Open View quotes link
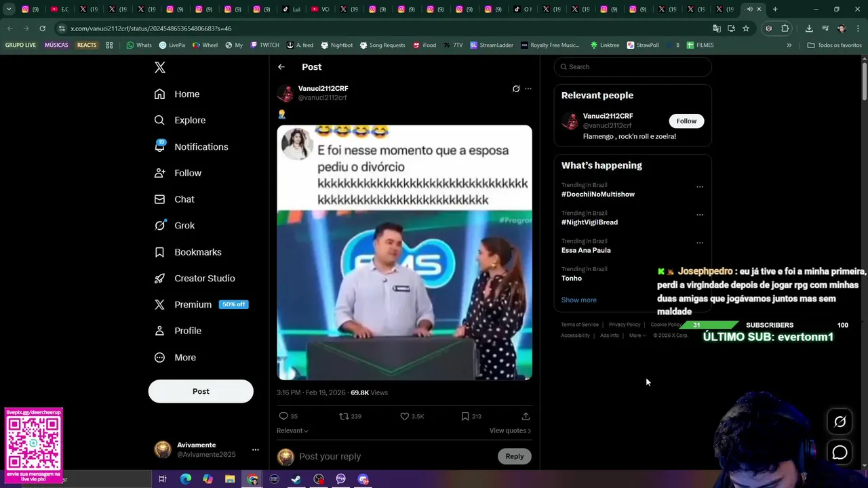 pyautogui.click(x=510, y=431)
